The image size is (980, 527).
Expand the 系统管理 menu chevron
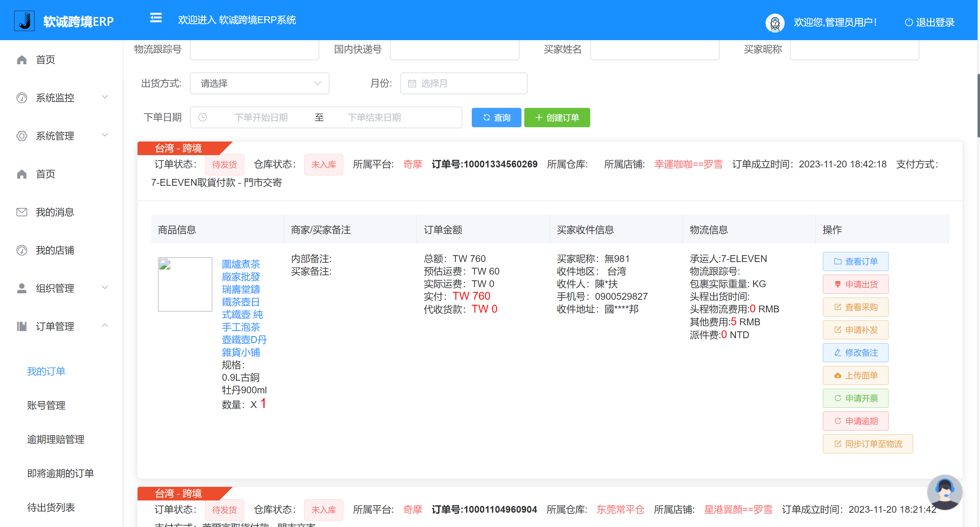pyautogui.click(x=105, y=135)
